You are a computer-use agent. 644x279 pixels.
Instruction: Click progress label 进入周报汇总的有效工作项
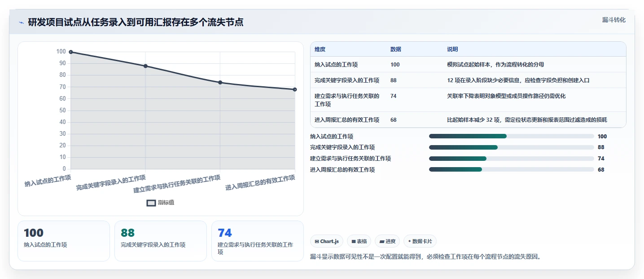point(342,170)
